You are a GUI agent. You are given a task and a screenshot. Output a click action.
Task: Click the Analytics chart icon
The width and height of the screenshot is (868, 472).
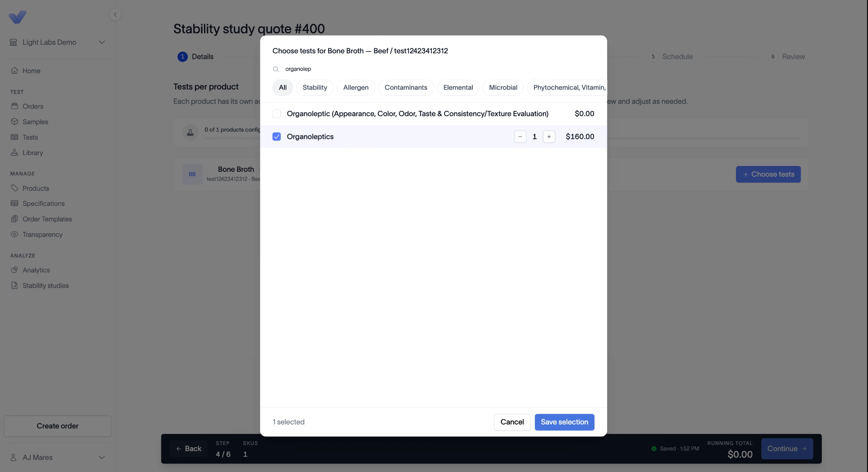pos(14,270)
